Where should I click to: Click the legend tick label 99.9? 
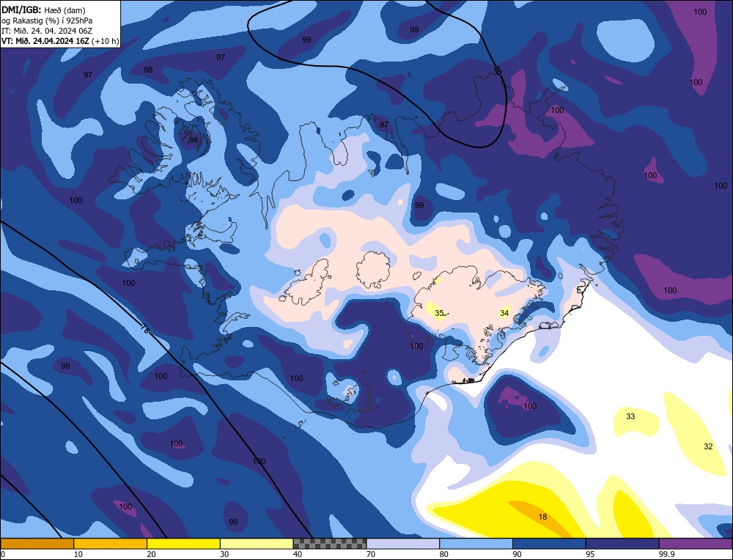666,554
